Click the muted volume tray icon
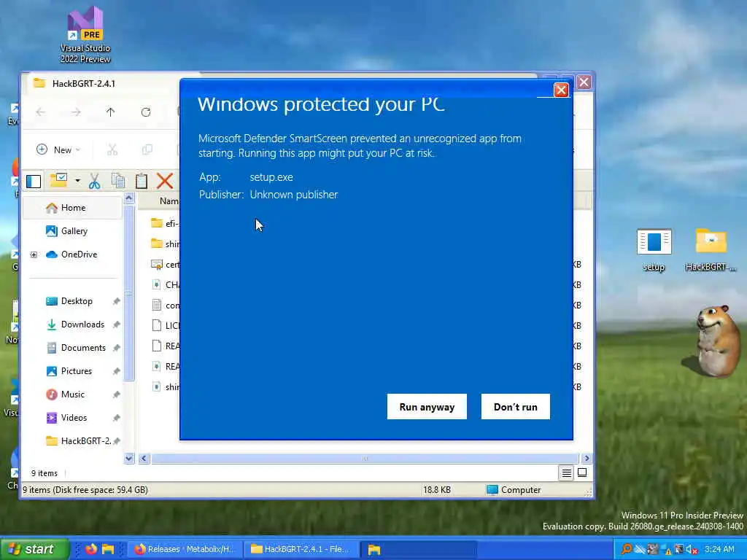Image resolution: width=747 pixels, height=560 pixels. click(x=692, y=550)
